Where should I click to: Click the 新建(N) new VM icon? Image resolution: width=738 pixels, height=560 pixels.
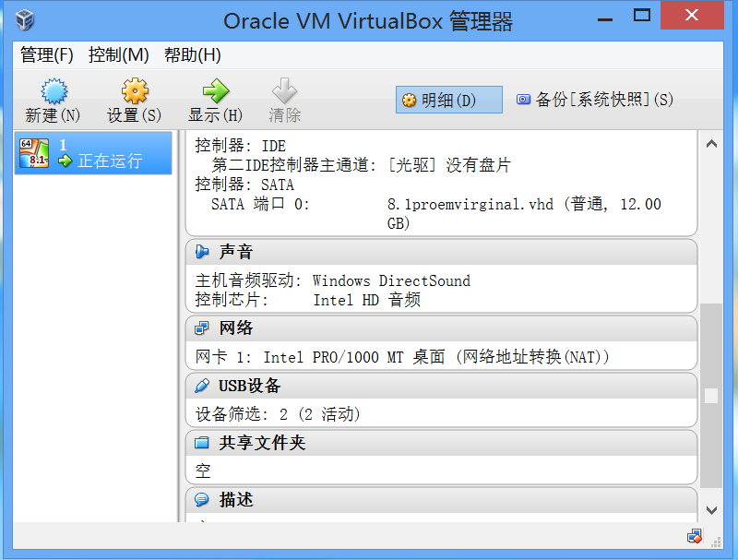[x=54, y=90]
